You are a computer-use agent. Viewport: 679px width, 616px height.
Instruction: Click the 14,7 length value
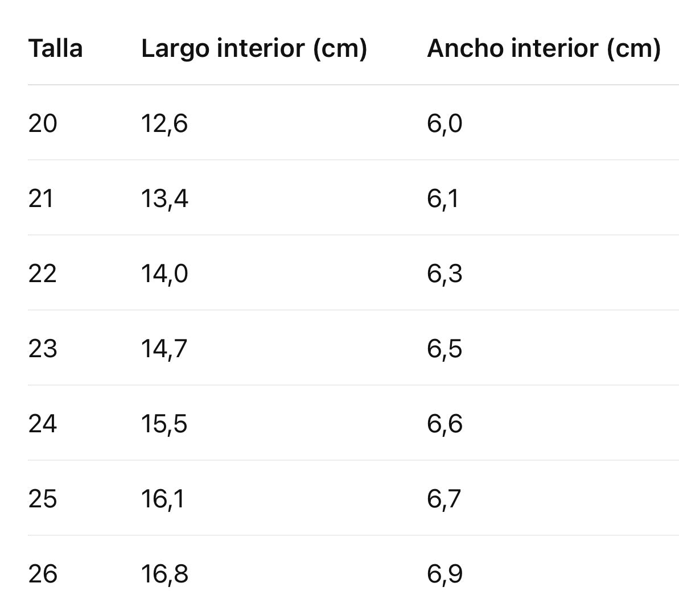coord(164,349)
